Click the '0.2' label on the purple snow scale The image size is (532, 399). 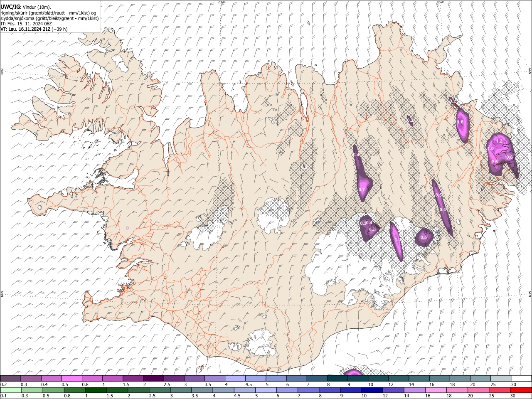point(3,384)
